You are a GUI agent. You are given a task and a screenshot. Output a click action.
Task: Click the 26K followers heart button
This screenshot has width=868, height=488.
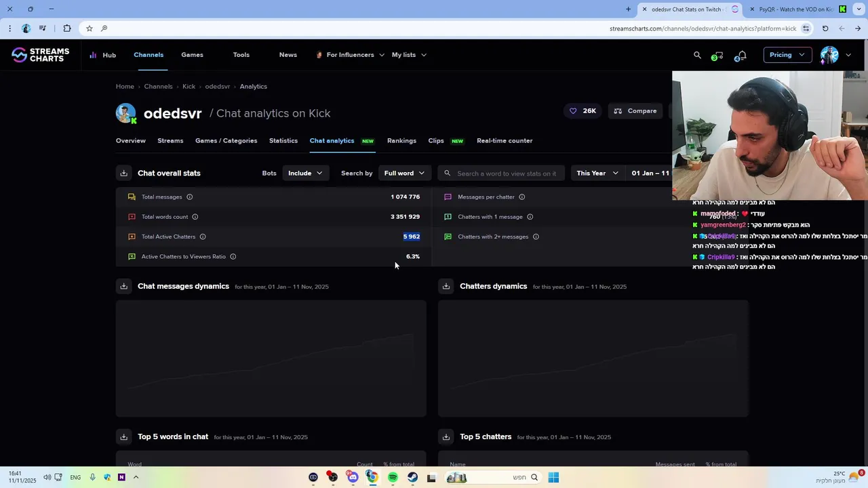click(x=583, y=111)
